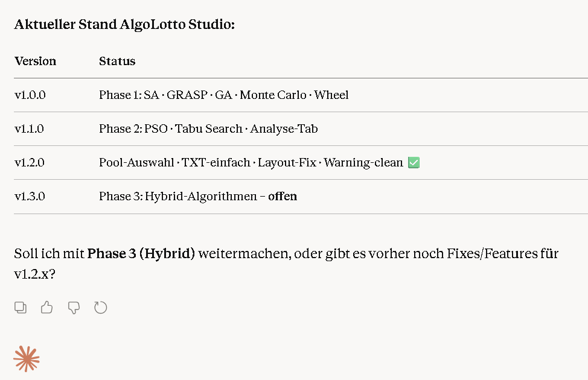Click the Status column header
The image size is (588, 380).
pyautogui.click(x=117, y=61)
